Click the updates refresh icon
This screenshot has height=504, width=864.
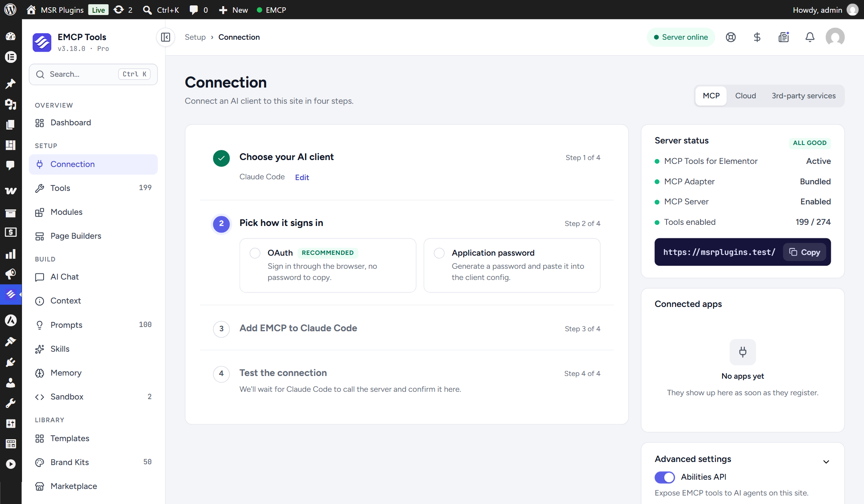pyautogui.click(x=119, y=10)
